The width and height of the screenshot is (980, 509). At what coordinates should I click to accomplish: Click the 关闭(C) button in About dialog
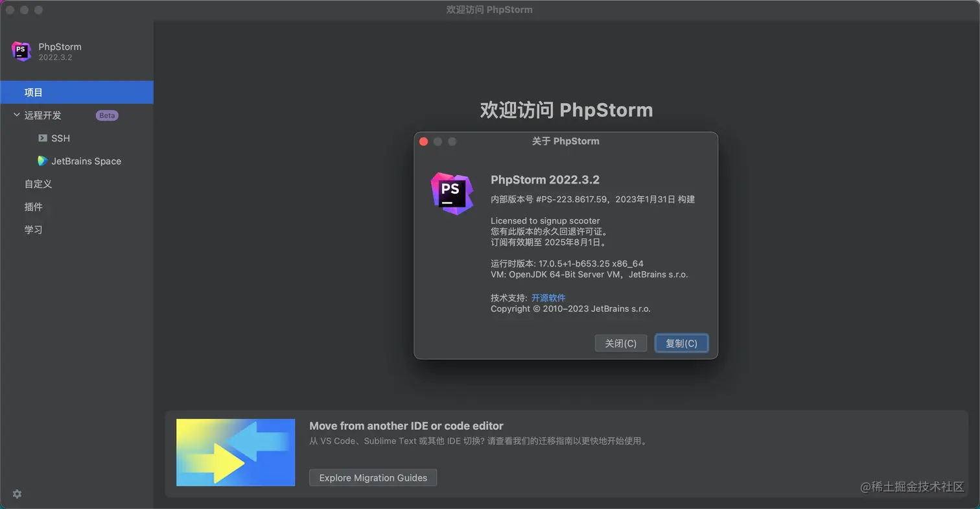click(x=621, y=343)
